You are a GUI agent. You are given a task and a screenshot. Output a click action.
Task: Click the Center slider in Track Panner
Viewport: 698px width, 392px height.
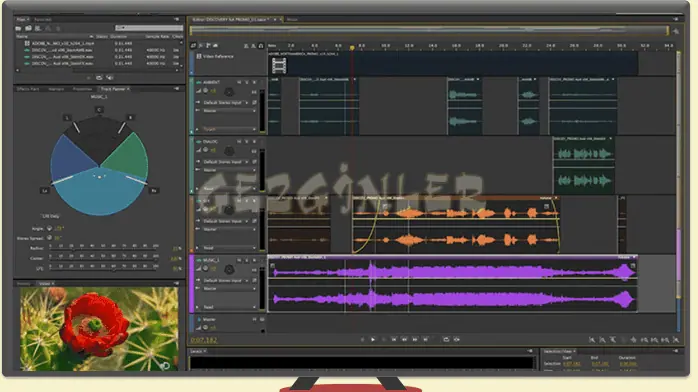pos(103,259)
